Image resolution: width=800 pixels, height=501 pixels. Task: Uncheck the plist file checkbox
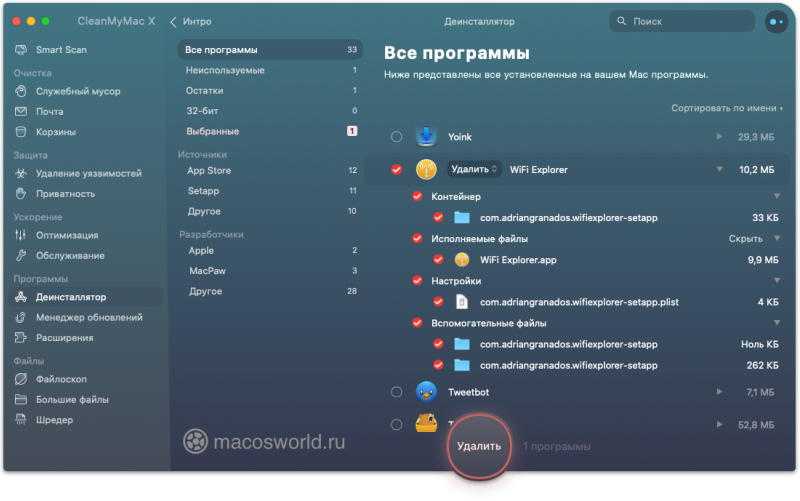[438, 302]
